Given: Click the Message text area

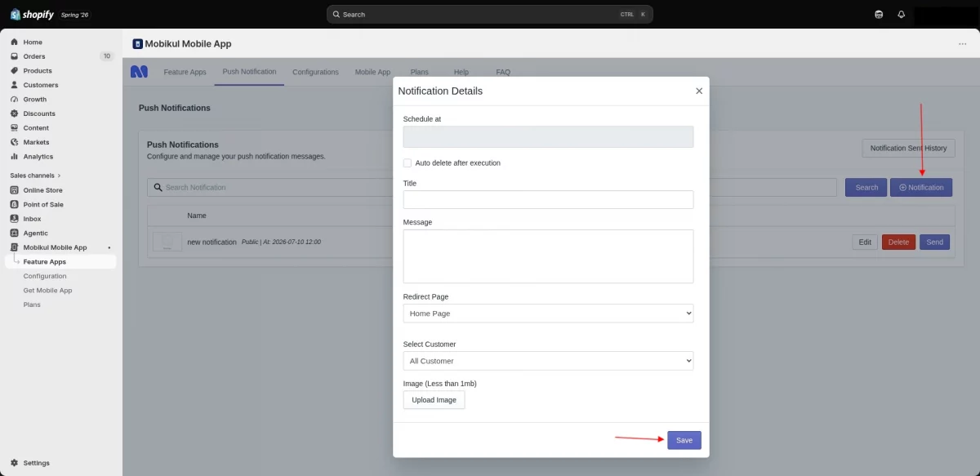Looking at the screenshot, I should [x=548, y=256].
